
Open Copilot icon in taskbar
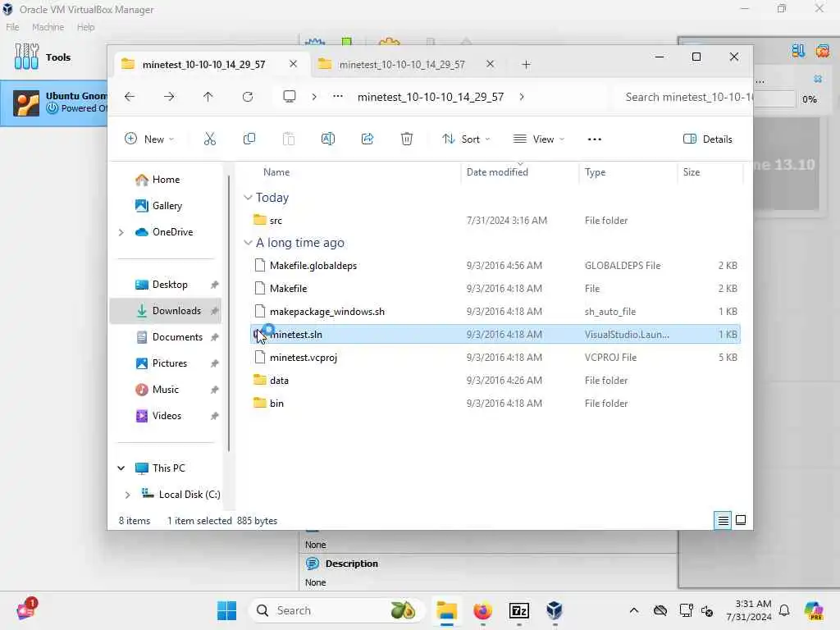click(x=814, y=610)
